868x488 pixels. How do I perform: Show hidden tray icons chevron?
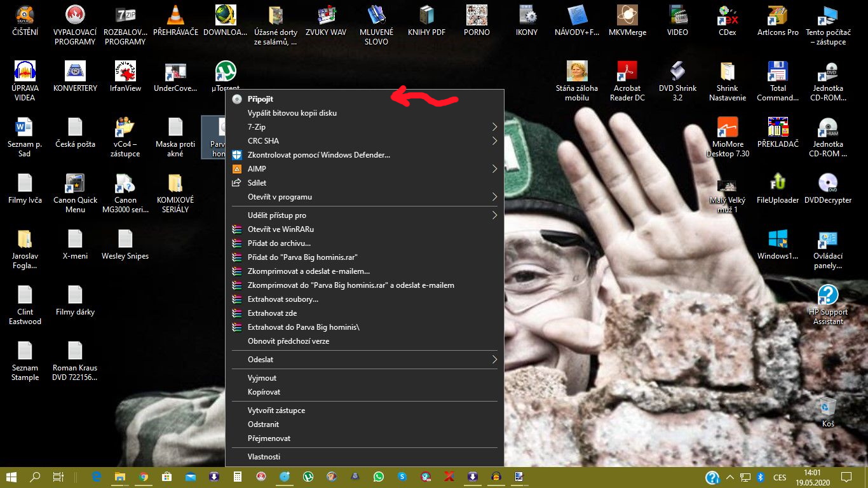coord(729,477)
